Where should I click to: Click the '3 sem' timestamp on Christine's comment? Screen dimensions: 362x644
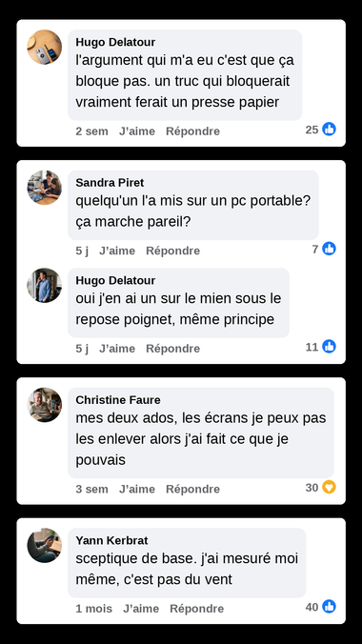point(91,489)
